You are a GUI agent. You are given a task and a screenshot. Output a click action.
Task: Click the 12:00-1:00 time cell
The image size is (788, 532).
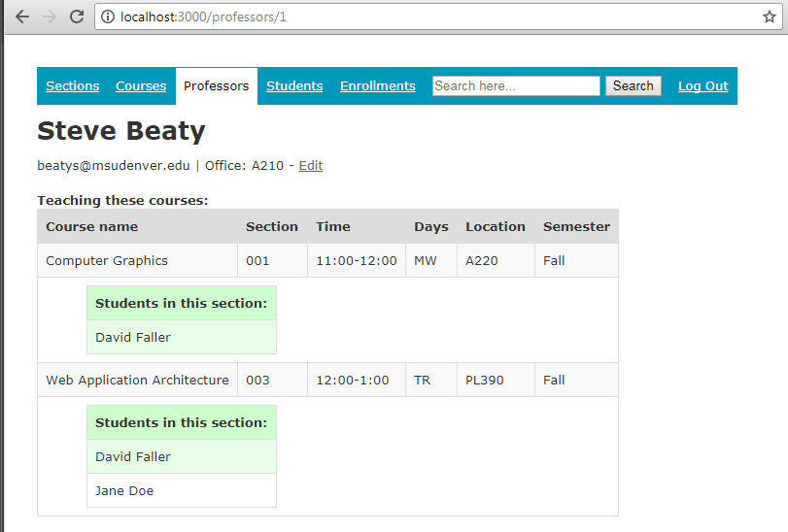pyautogui.click(x=357, y=380)
